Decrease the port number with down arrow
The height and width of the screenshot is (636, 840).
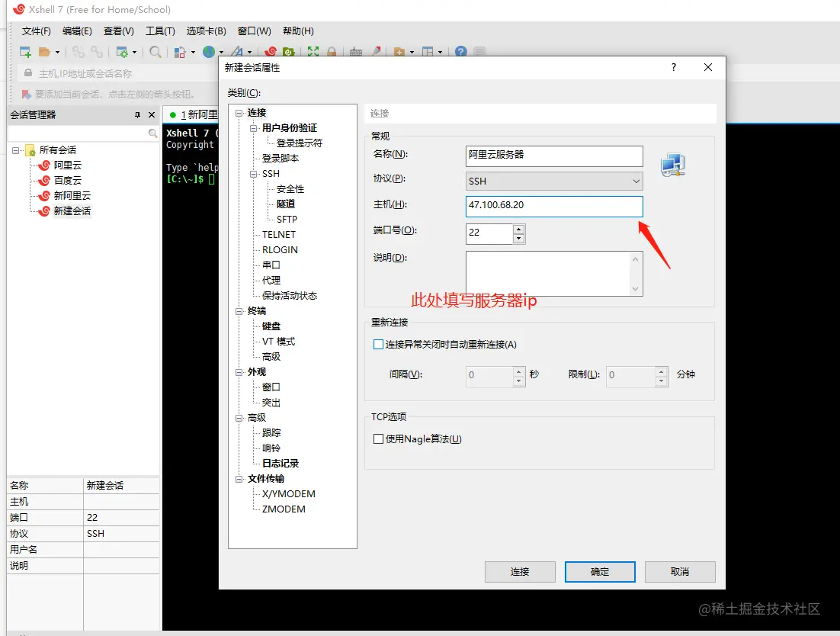[518, 239]
